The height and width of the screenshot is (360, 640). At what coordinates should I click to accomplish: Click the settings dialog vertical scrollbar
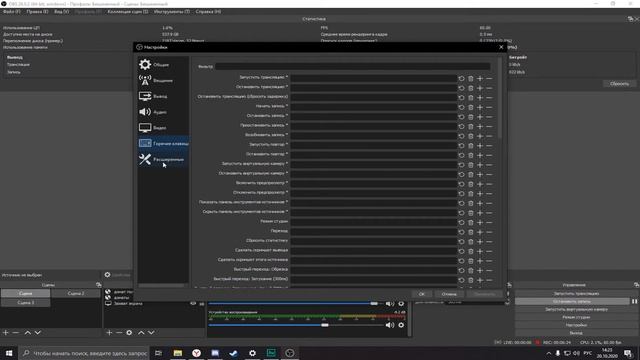click(x=500, y=98)
